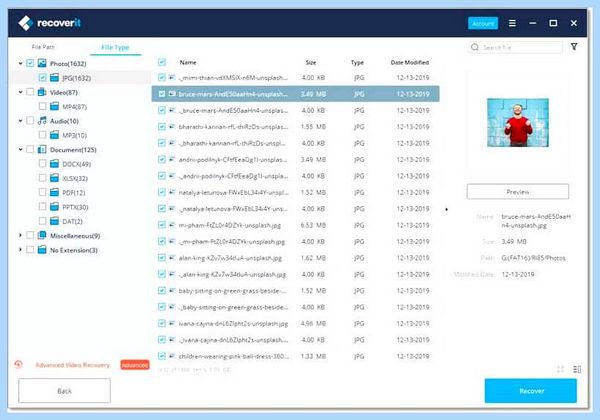Click the orange Advanced badge
This screenshot has width=600, height=420.
[x=135, y=365]
